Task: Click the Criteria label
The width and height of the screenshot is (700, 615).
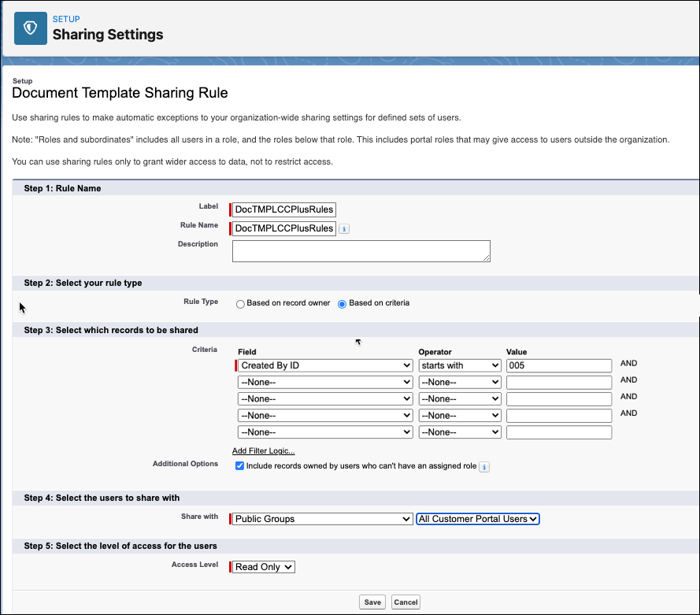Action: 205,350
